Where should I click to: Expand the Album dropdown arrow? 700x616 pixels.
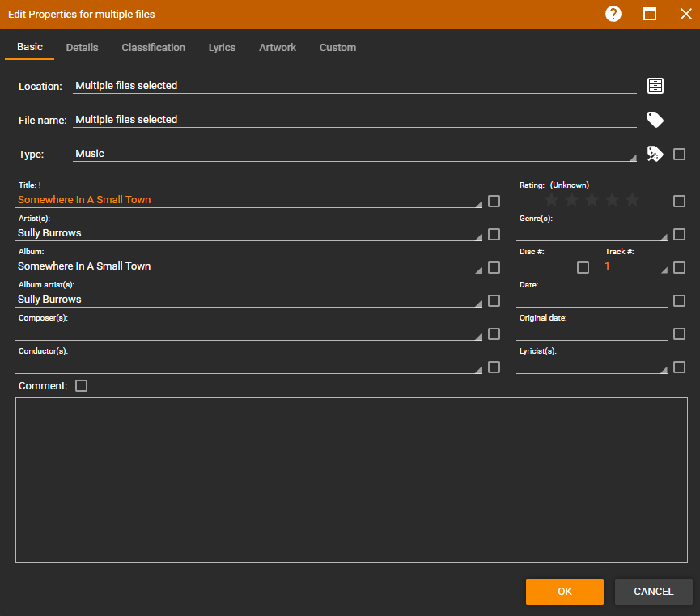[x=478, y=270]
